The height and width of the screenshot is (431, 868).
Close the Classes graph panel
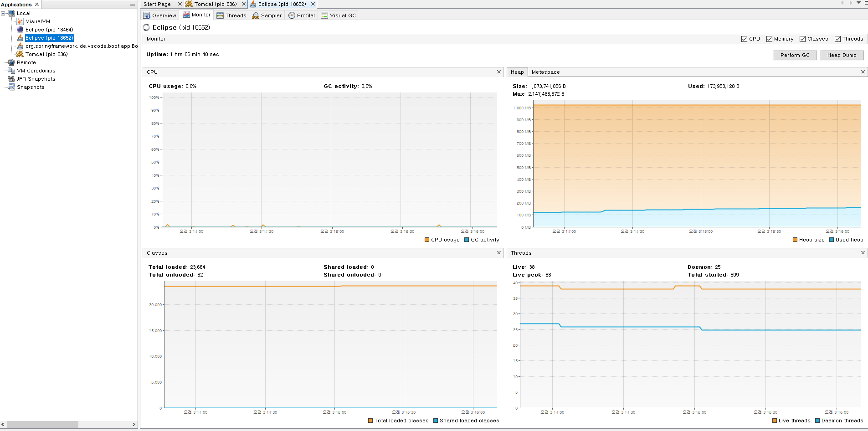[x=499, y=253]
